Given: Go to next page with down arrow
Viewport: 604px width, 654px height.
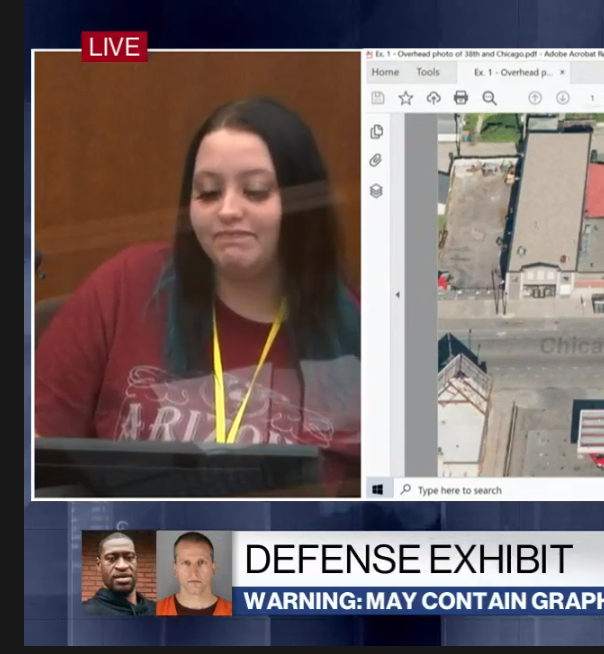Looking at the screenshot, I should pyautogui.click(x=563, y=98).
